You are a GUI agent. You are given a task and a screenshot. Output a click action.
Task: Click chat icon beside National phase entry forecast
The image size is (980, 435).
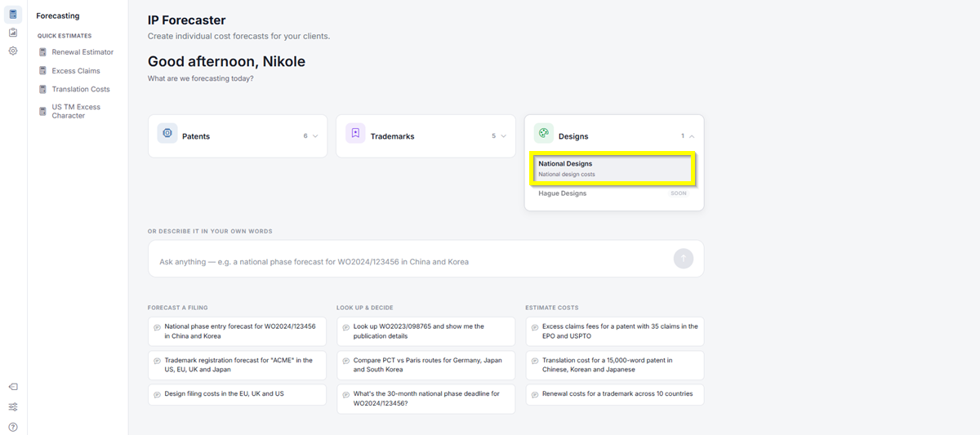click(x=157, y=326)
